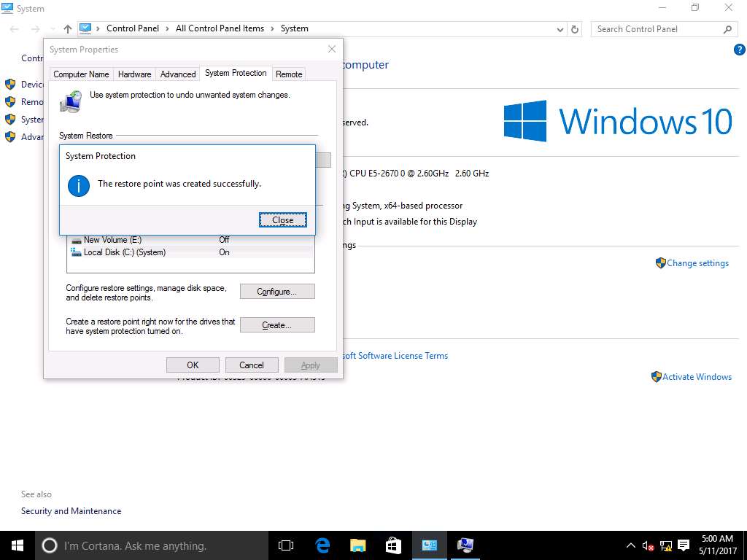Expand the address bar history dropdown
Image resolution: width=747 pixels, height=560 pixels.
pos(560,29)
